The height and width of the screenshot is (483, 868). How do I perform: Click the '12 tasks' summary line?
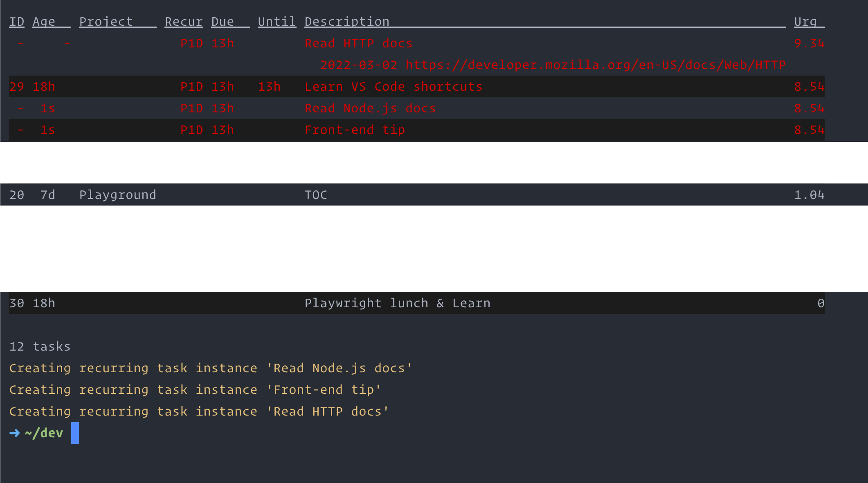point(40,347)
